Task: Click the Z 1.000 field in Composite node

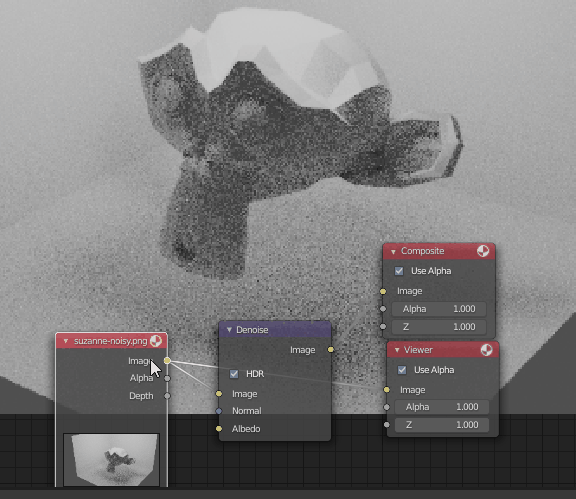Action: pos(439,327)
